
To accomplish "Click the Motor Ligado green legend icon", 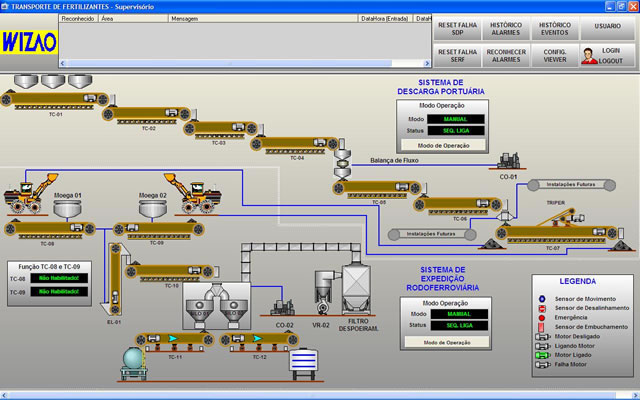I will tap(542, 355).
